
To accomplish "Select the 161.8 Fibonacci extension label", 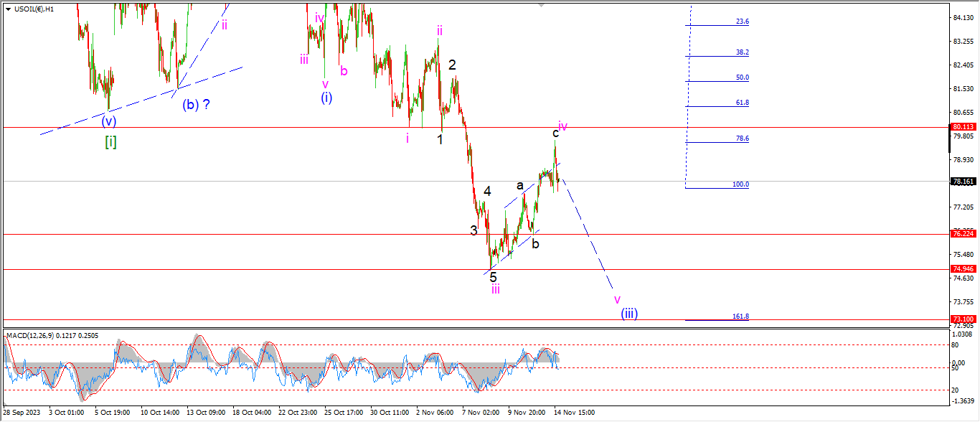I will [740, 316].
